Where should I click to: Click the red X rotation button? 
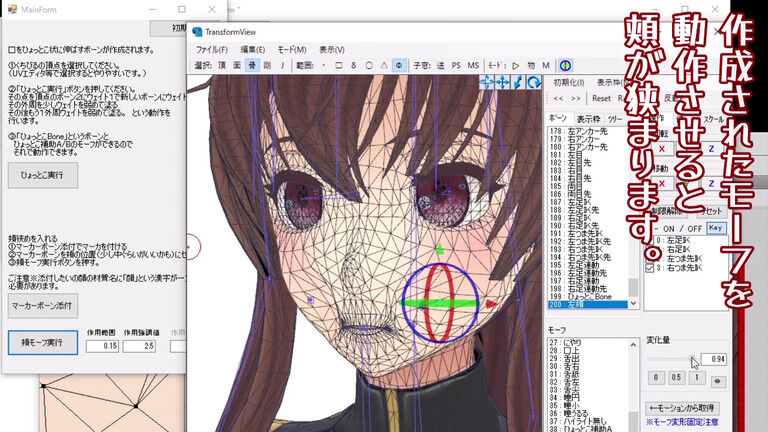click(x=662, y=148)
